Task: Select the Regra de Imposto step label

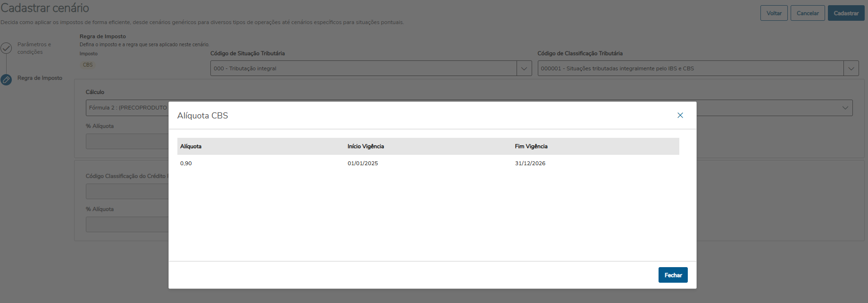Action: tap(40, 78)
